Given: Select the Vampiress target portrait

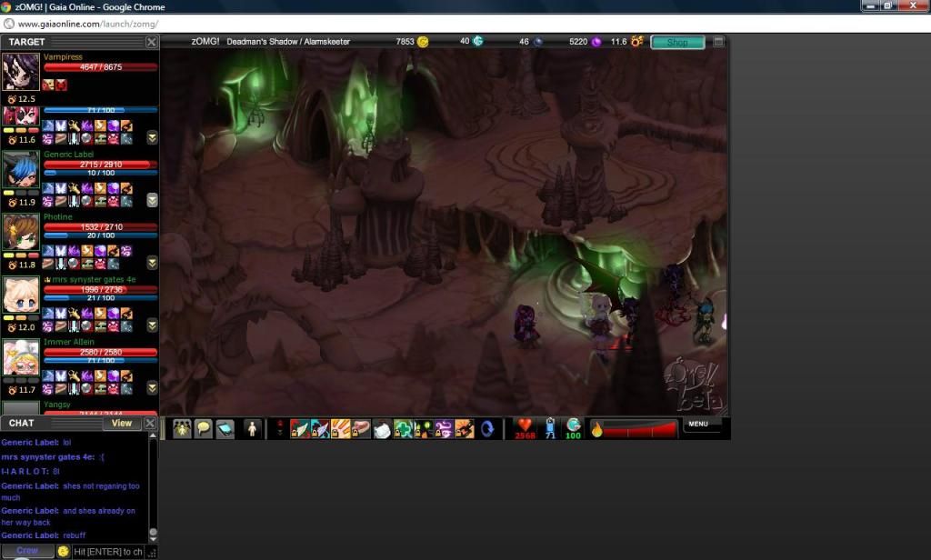Looking at the screenshot, I should coord(21,72).
